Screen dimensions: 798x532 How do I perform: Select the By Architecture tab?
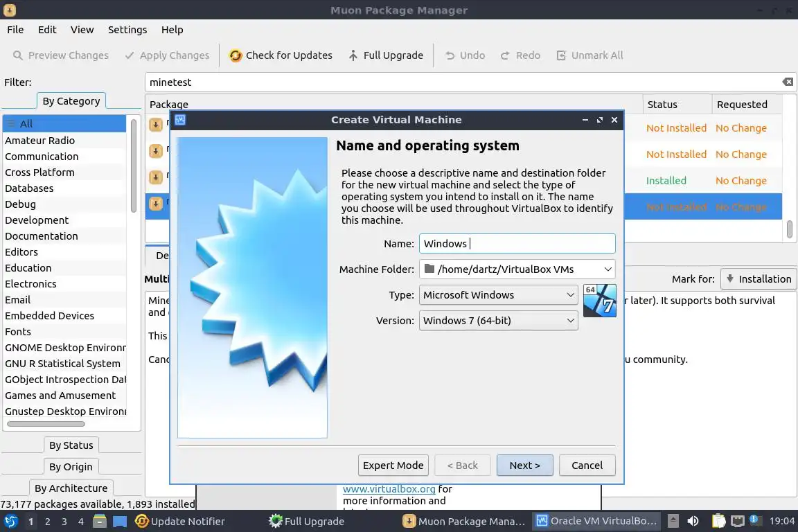pos(71,488)
